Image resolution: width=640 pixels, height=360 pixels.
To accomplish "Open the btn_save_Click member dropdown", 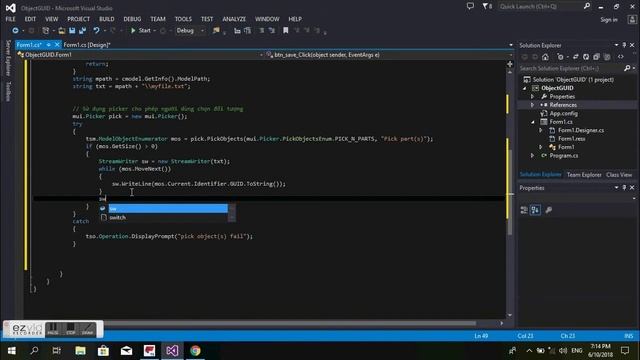I will click(x=389, y=55).
